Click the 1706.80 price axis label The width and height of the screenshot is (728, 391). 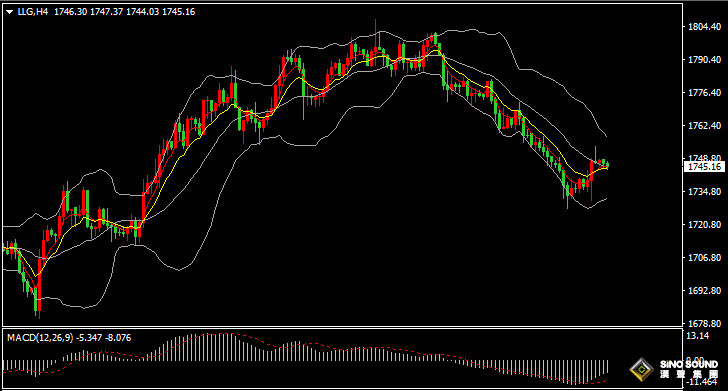coord(704,257)
